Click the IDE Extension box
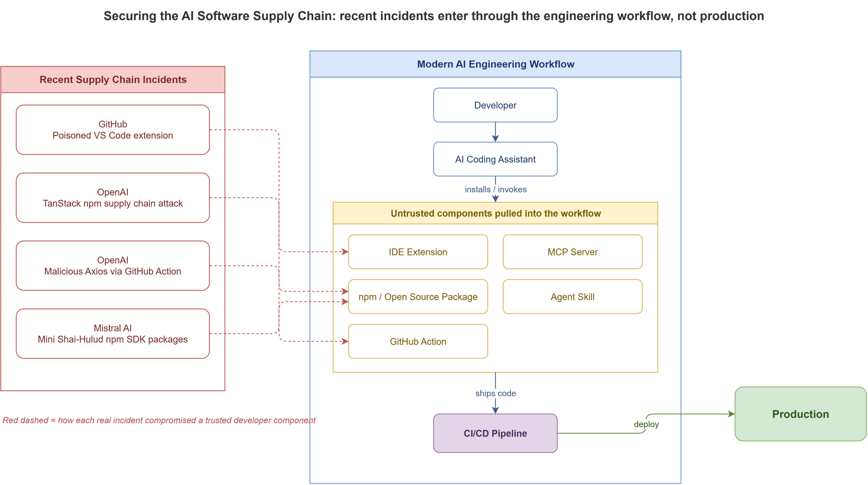 point(418,252)
